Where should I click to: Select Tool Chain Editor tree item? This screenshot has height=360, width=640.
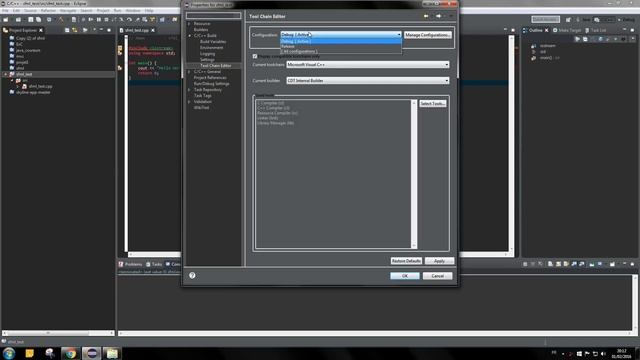point(216,66)
